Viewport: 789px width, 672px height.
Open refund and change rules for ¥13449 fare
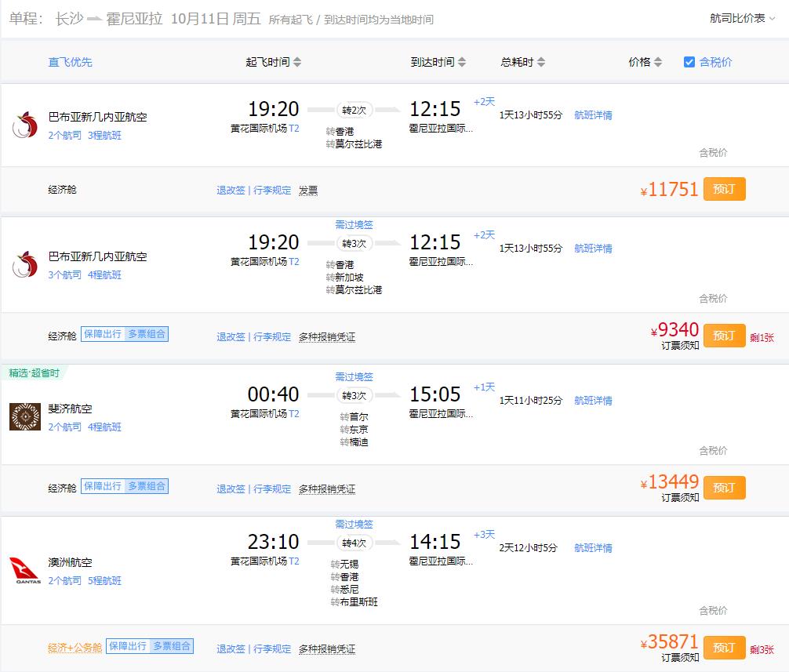pyautogui.click(x=231, y=489)
